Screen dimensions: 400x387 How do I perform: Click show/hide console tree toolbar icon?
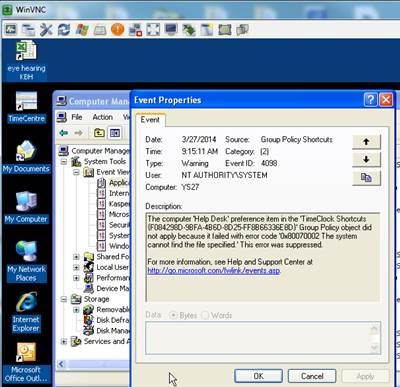tap(115, 133)
